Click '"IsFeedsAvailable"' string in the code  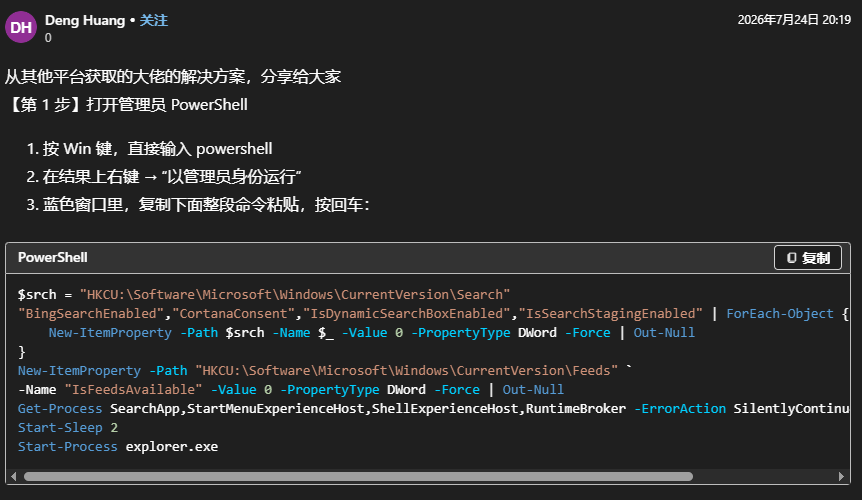coord(134,390)
